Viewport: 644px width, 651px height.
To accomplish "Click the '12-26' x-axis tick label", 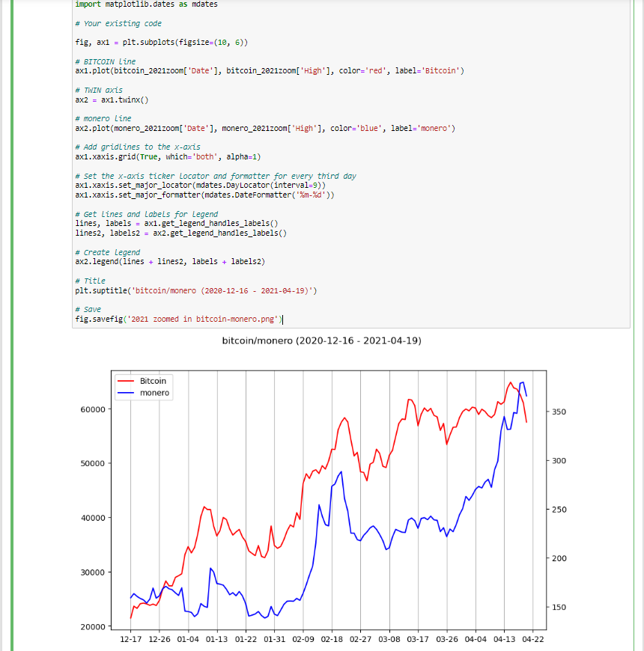I will point(160,639).
